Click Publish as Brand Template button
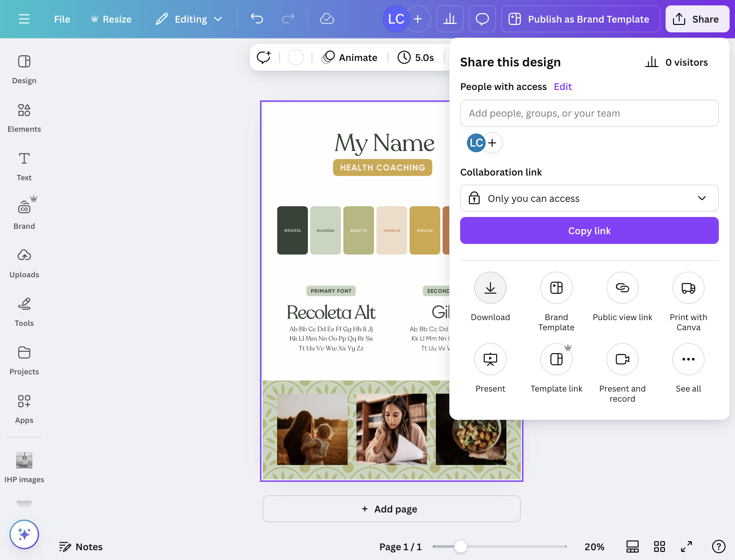Viewport: 735px width, 560px height. coord(581,19)
